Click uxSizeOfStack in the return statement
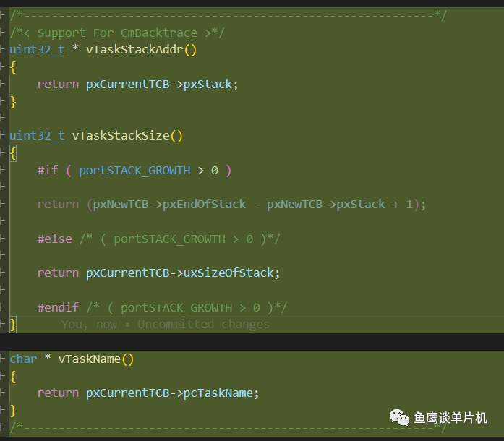The height and width of the screenshot is (441, 504). (x=228, y=273)
